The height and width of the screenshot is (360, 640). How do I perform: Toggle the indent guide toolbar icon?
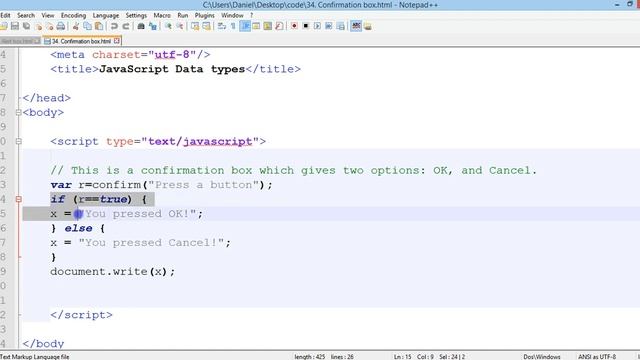245,26
